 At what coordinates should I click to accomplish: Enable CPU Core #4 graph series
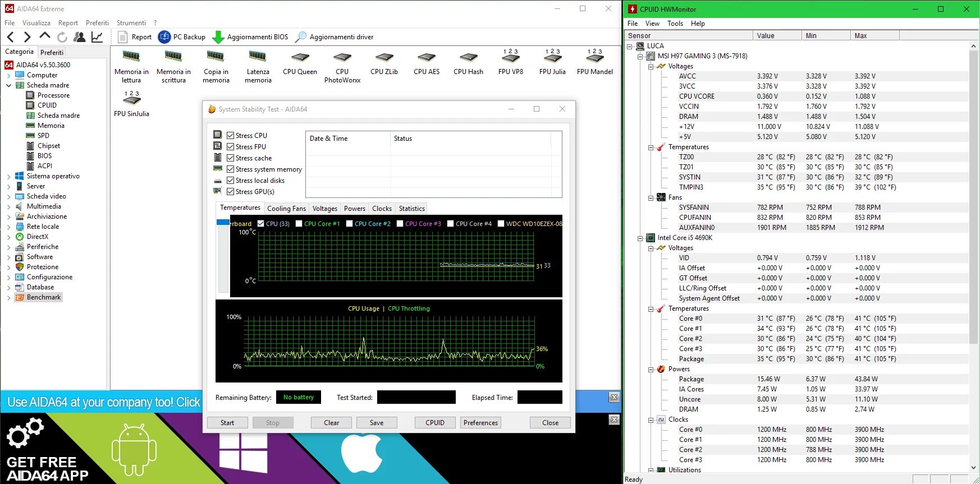click(x=451, y=223)
